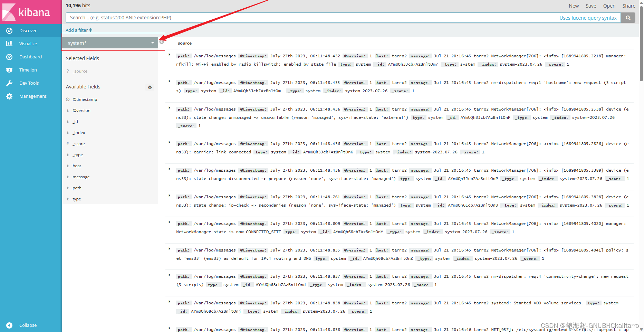Select the _id field

point(75,122)
